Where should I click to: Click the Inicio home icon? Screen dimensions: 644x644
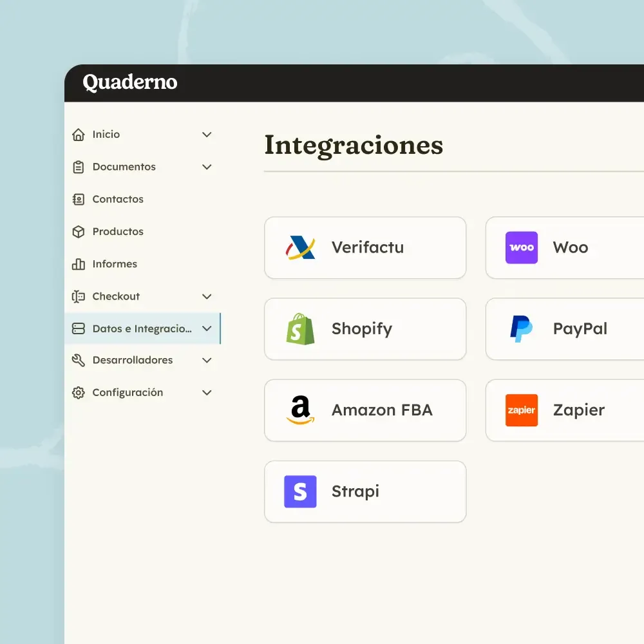tap(79, 134)
